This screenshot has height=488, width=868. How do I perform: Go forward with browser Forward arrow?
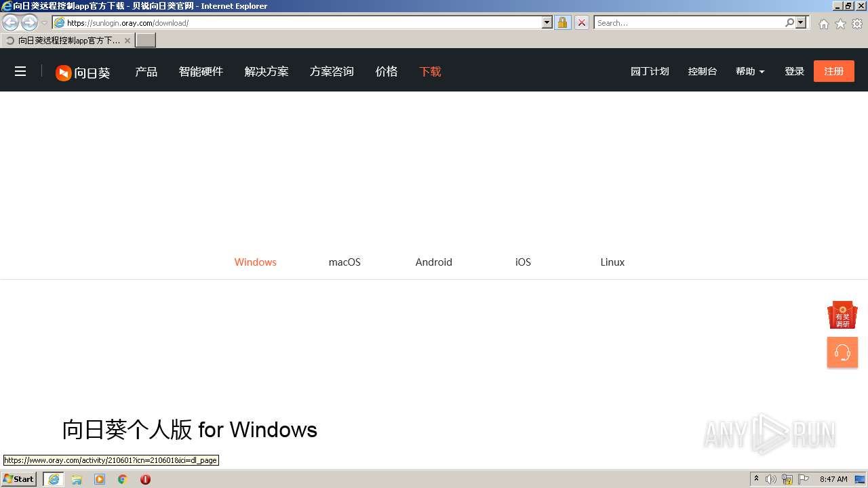[29, 22]
